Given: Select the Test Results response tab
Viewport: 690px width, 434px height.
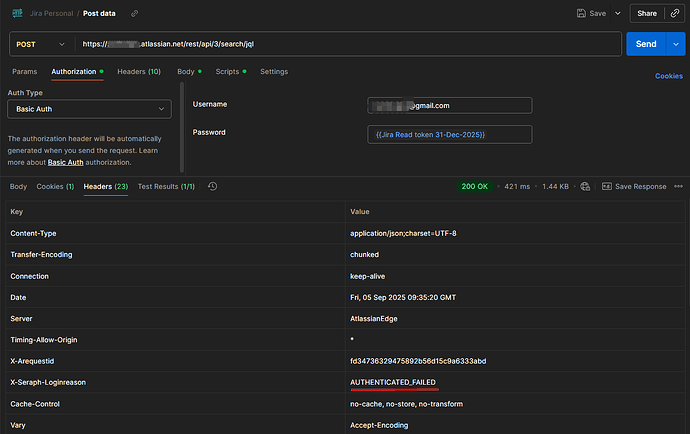Looking at the screenshot, I should [167, 186].
